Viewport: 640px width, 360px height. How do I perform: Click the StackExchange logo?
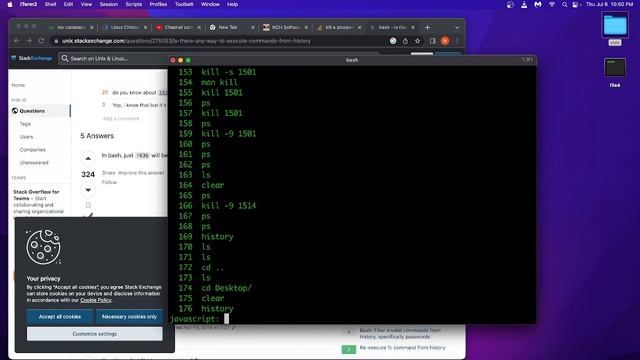pyautogui.click(x=32, y=58)
